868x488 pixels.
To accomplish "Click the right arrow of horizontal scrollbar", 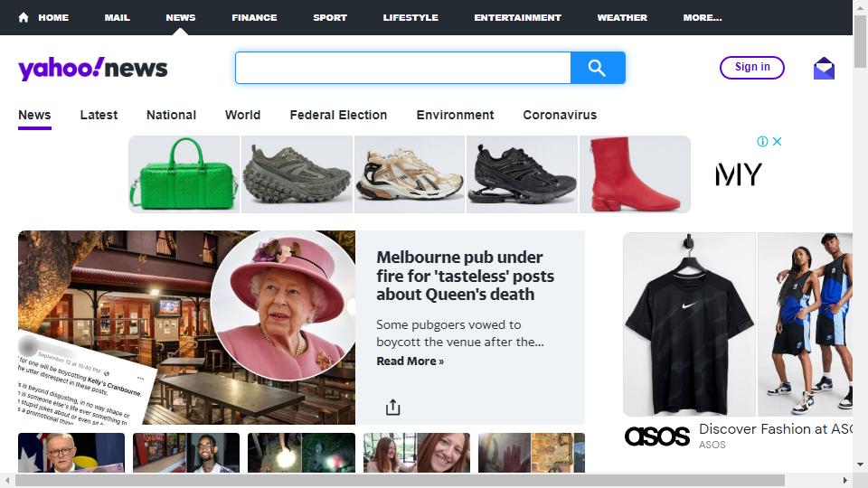I will pos(844,480).
